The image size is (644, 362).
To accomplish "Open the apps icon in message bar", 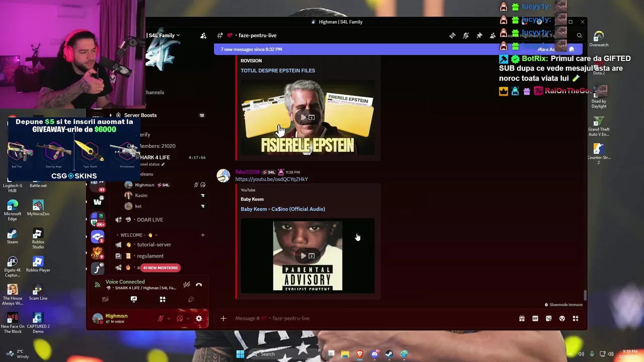I will tap(576, 318).
